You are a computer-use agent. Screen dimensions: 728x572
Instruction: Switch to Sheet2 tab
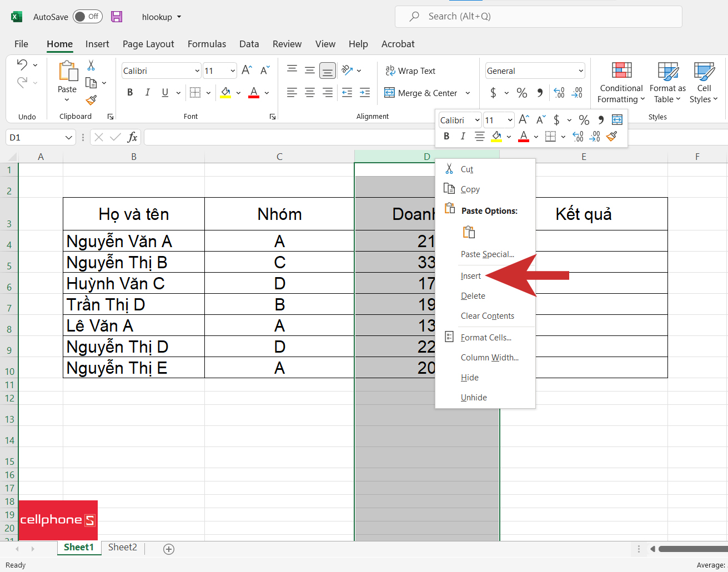click(122, 547)
